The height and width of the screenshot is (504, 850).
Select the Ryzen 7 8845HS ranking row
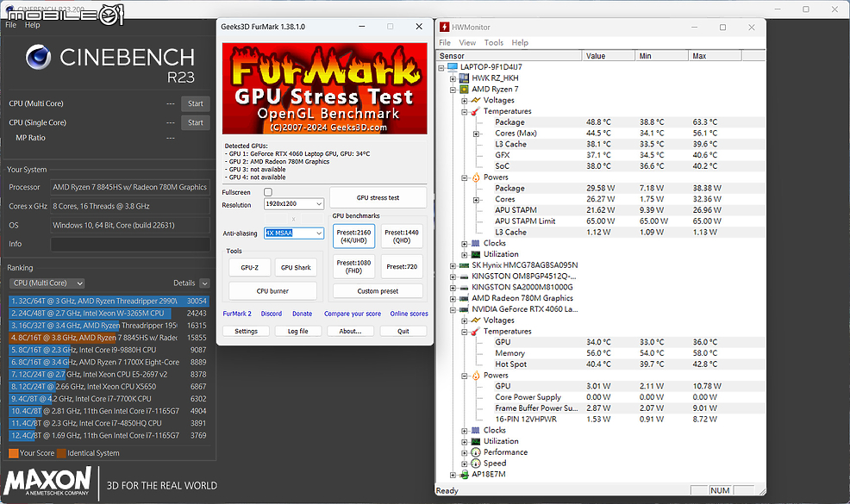coord(109,338)
